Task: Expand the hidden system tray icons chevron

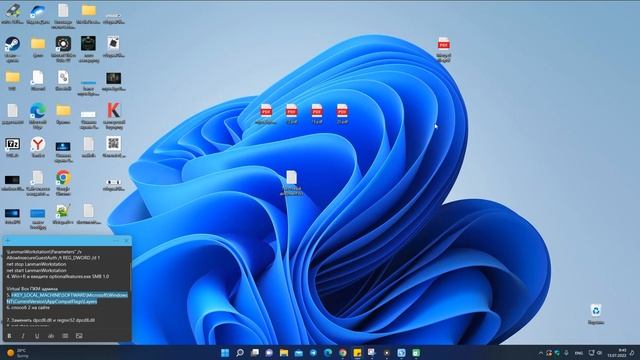Action: [540, 353]
